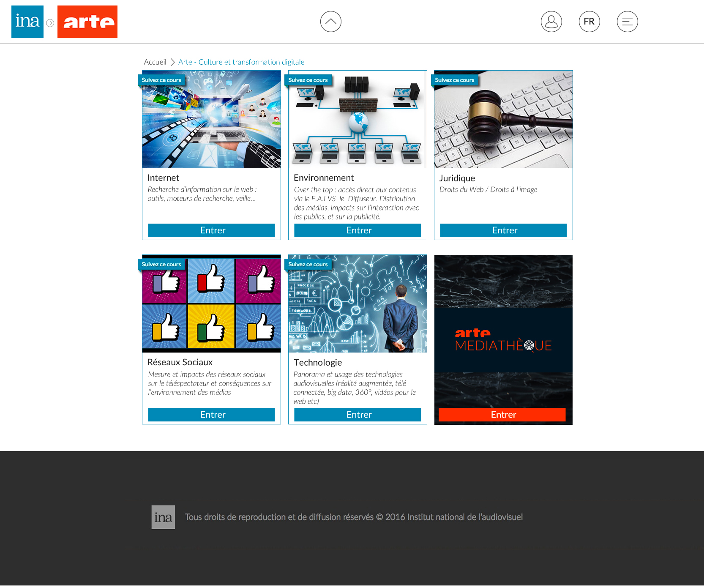Click Arte - Culture et transformation digitale breadcrumb
The width and height of the screenshot is (704, 588).
241,62
